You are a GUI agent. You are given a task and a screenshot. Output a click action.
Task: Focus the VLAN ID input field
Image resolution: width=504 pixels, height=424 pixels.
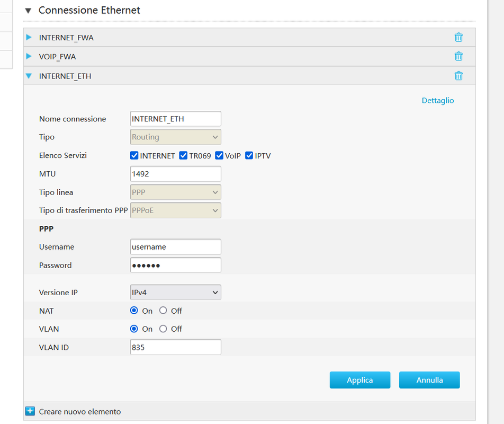pyautogui.click(x=176, y=347)
